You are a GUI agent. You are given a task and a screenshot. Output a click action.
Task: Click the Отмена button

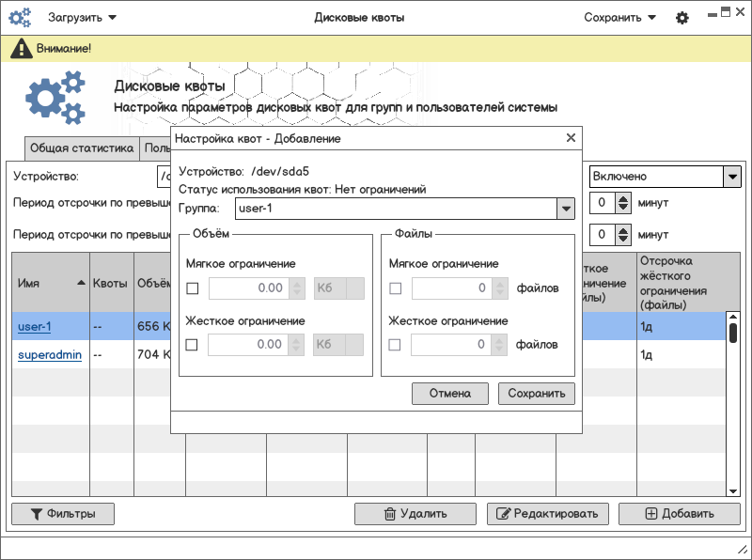(450, 394)
